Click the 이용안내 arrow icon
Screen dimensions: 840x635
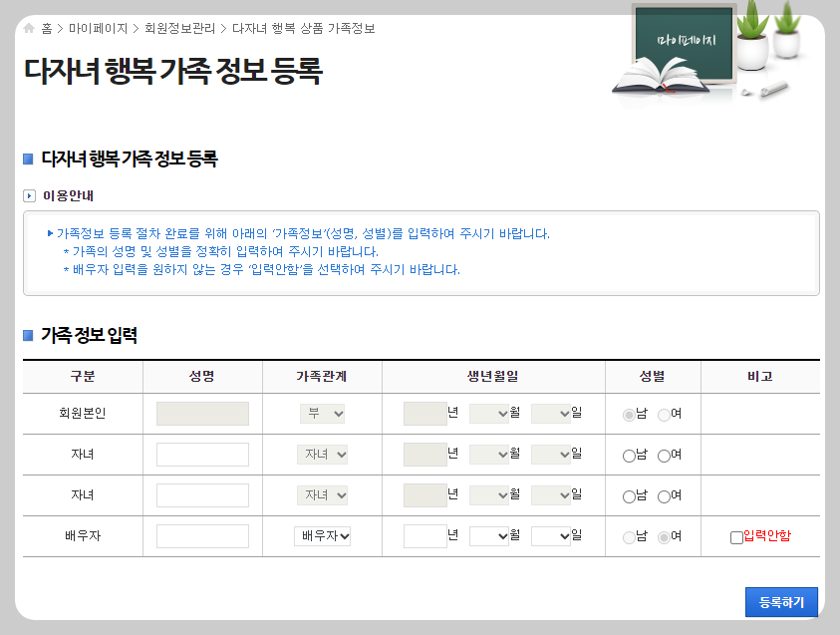point(30,195)
